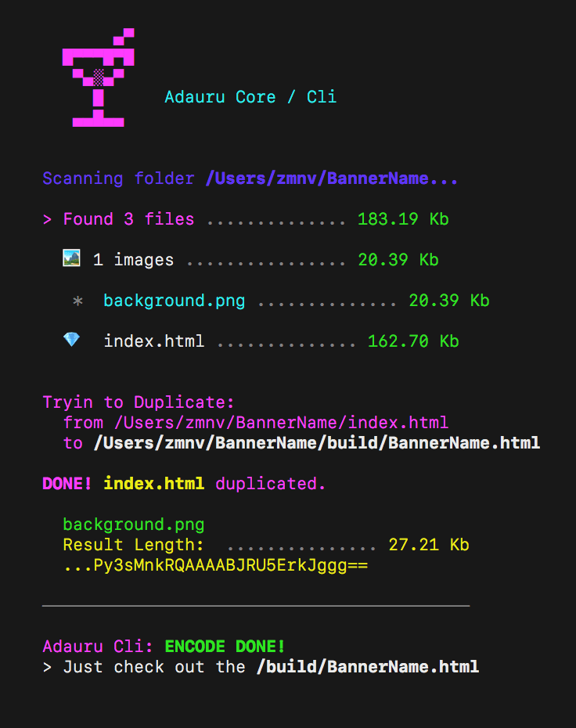Click the '27.21 Kb' result size

click(429, 545)
